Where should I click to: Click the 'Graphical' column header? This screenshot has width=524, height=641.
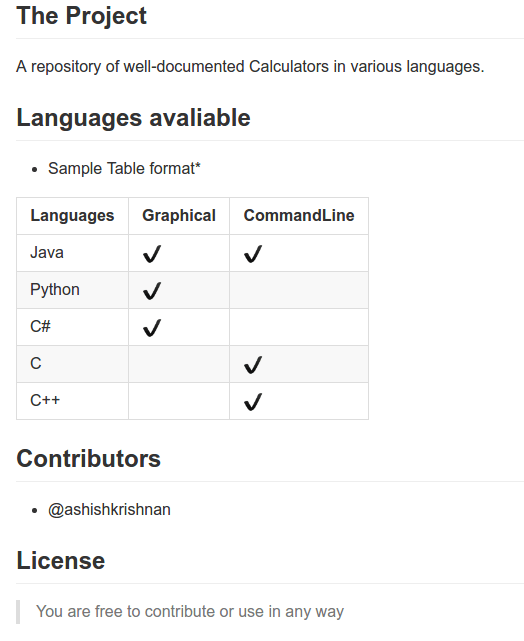pyautogui.click(x=179, y=216)
